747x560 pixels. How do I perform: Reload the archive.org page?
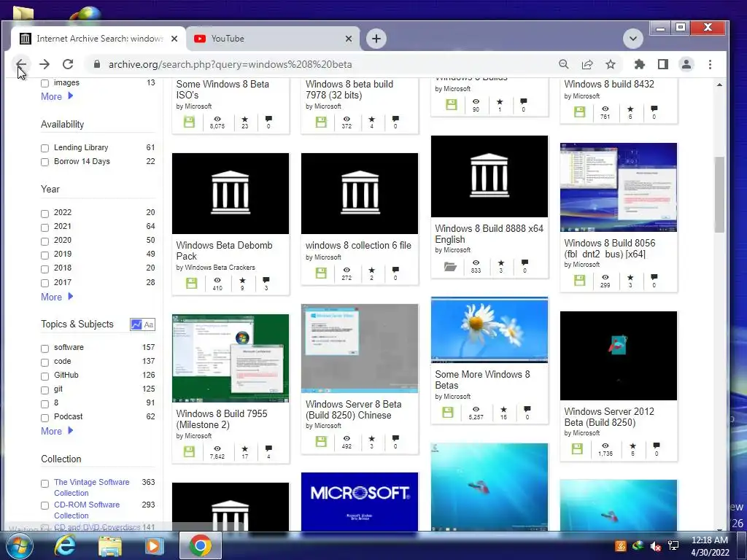tap(68, 64)
